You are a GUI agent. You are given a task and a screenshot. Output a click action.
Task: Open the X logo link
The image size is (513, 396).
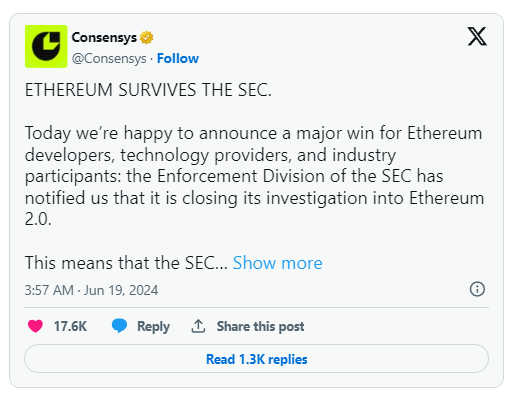477,36
